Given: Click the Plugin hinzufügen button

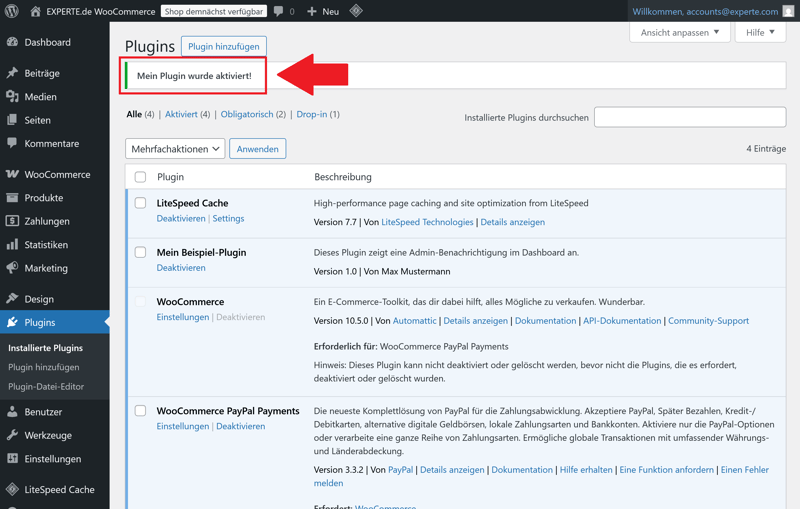Looking at the screenshot, I should coord(223,46).
